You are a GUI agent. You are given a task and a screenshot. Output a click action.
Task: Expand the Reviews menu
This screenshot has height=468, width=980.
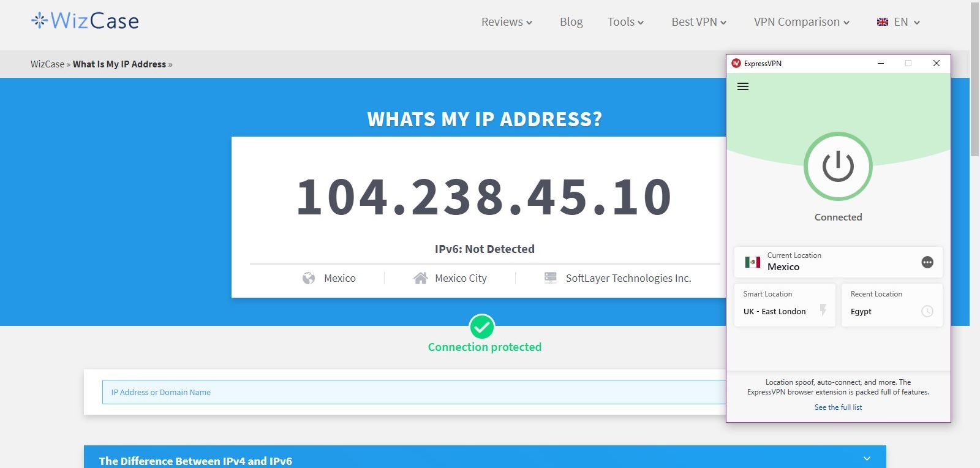[x=507, y=22]
